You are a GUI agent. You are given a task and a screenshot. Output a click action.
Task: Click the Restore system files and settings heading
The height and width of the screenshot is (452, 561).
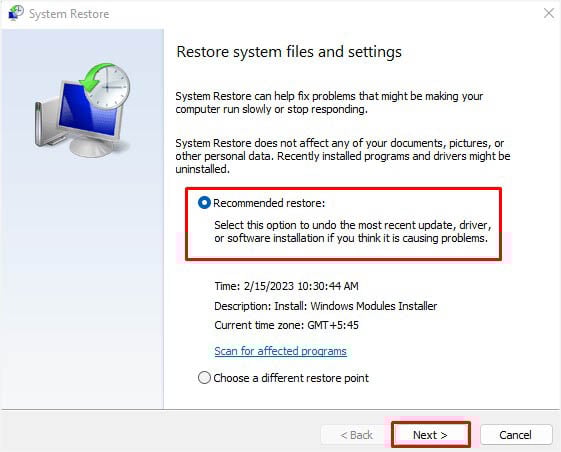pos(289,52)
